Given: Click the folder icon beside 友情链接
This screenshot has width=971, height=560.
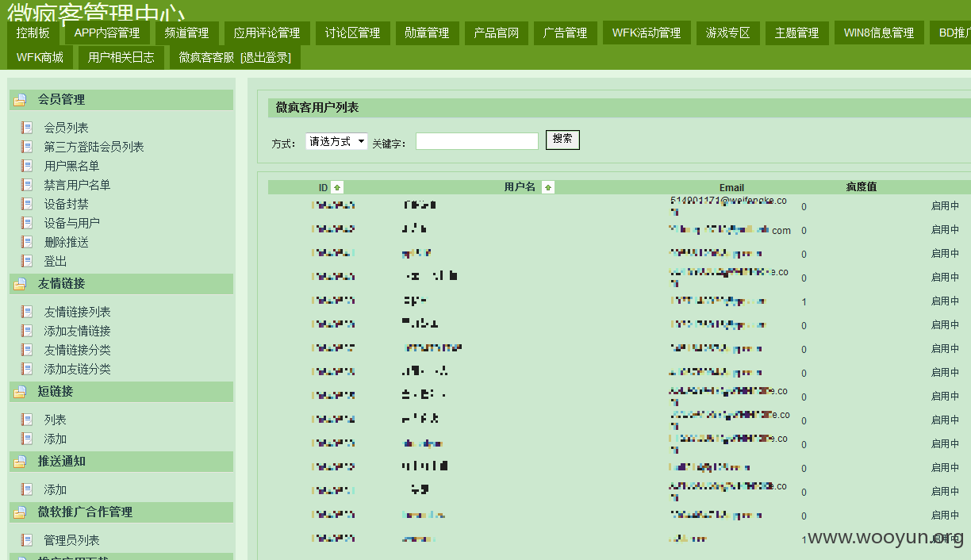Looking at the screenshot, I should [20, 284].
